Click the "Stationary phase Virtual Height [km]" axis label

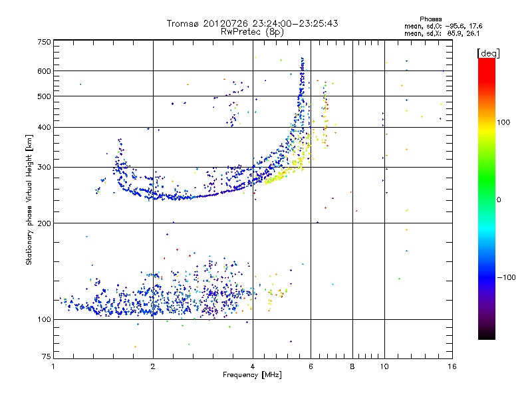coord(29,200)
